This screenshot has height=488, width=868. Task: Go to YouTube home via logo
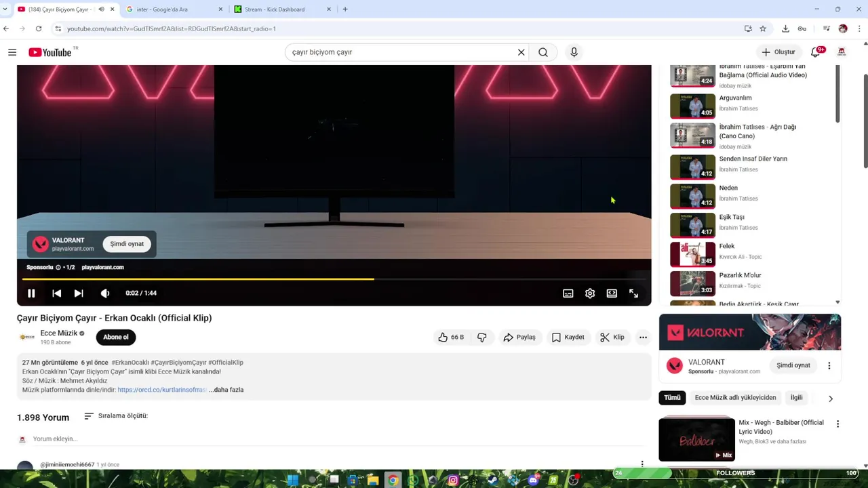[x=50, y=52]
